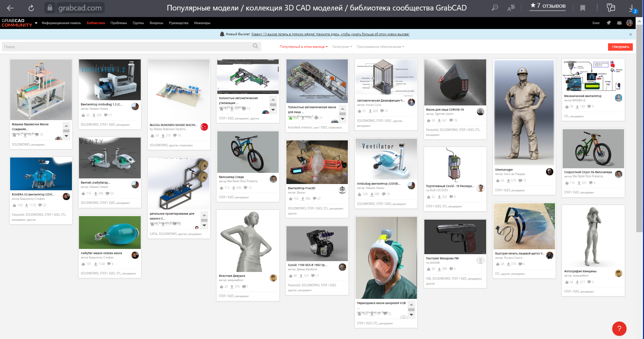This screenshot has height=339, width=644.
Task: Navigate to Вопросы
Action: 156,23
